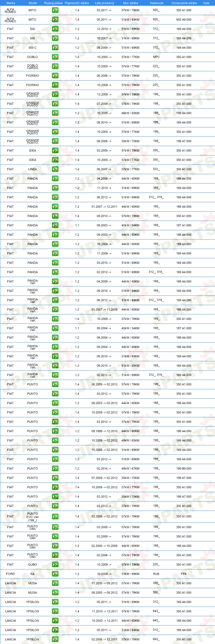Viewport: 215px width, 644px height.
Task: Click fuel icon in PANDA 11.2010 row
Action: (55, 188)
